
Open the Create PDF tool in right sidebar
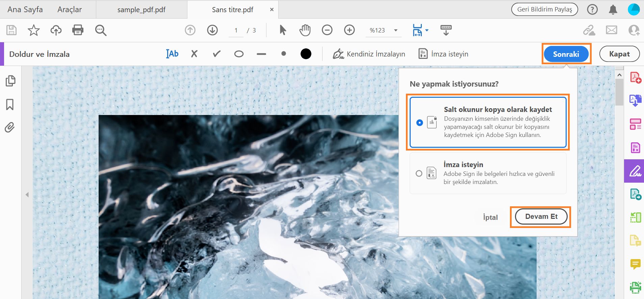coord(636,77)
